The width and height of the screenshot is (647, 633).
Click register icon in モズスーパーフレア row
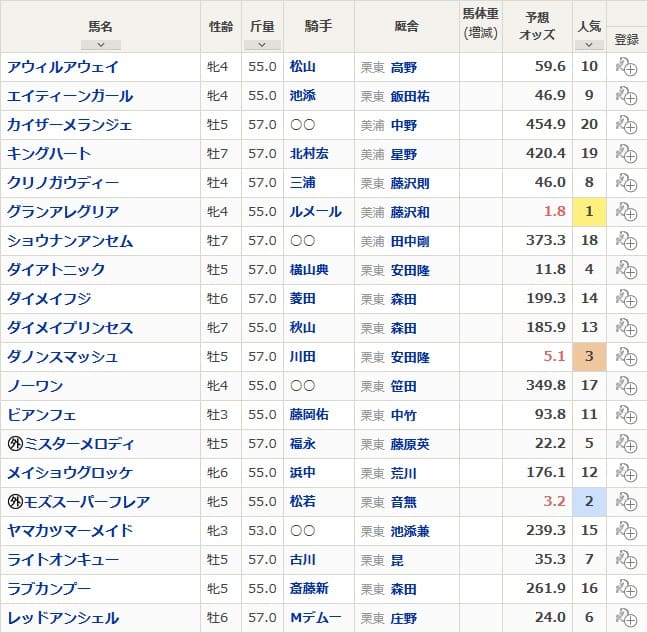(x=626, y=502)
